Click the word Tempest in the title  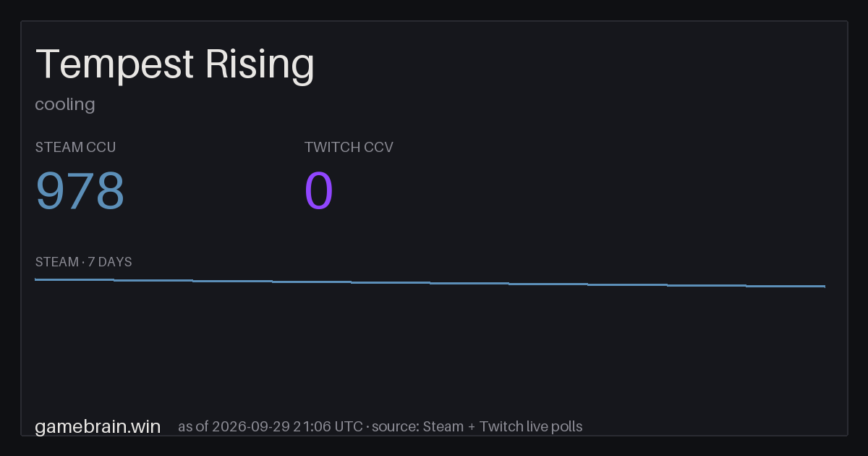115,65
